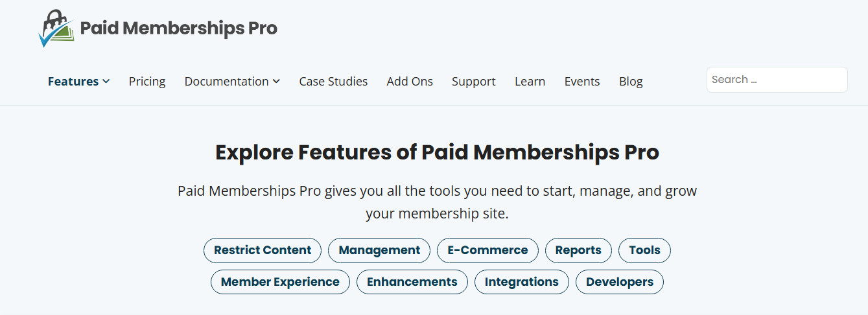The image size is (868, 315).
Task: Open Member Experience features
Action: pos(280,282)
